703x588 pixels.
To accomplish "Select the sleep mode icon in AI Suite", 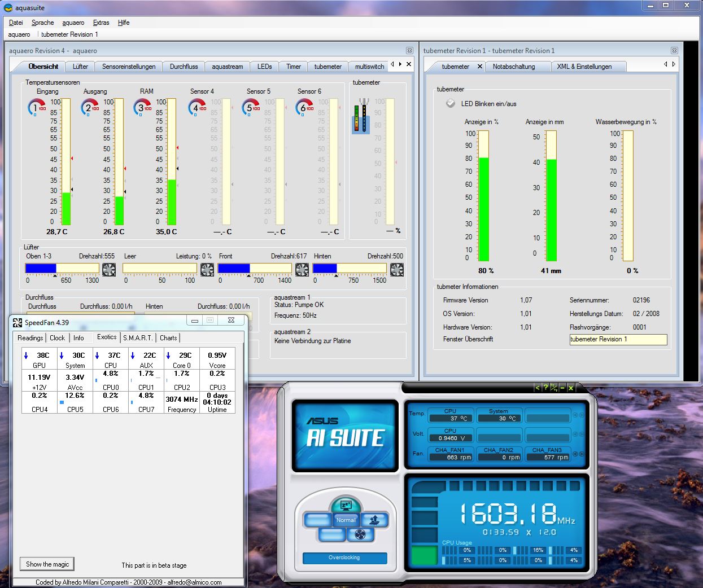I will 346,504.
